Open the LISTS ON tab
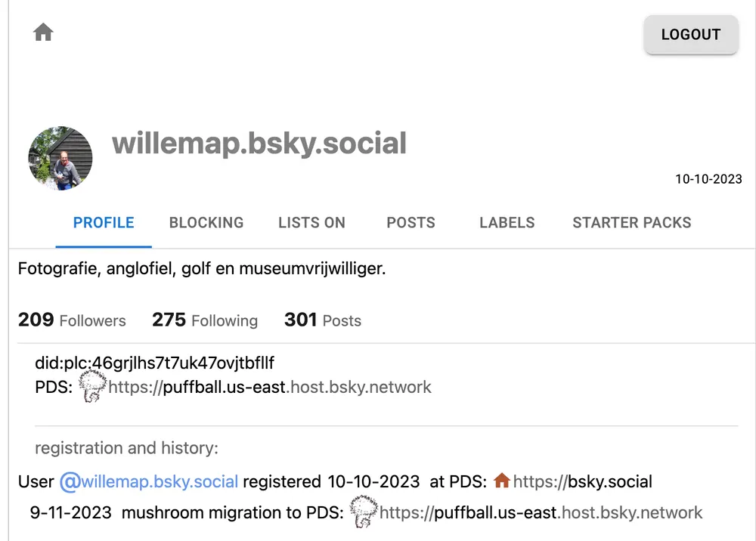 click(311, 223)
